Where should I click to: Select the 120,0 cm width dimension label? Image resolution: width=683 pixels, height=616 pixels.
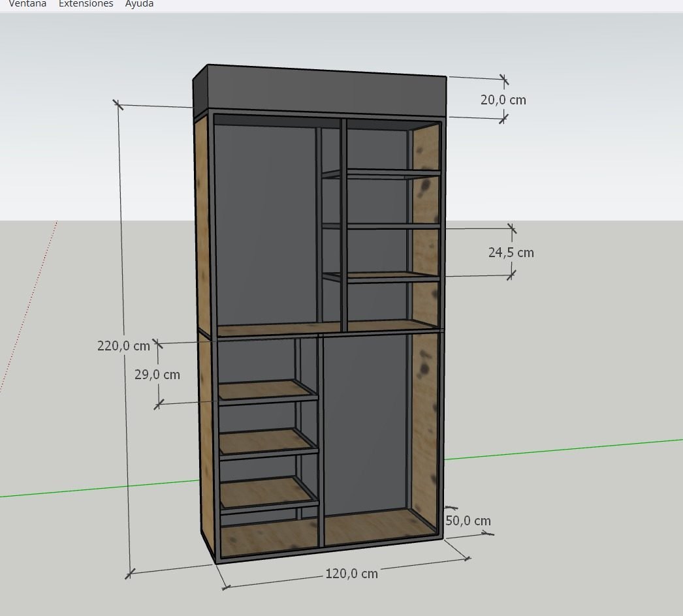351,574
